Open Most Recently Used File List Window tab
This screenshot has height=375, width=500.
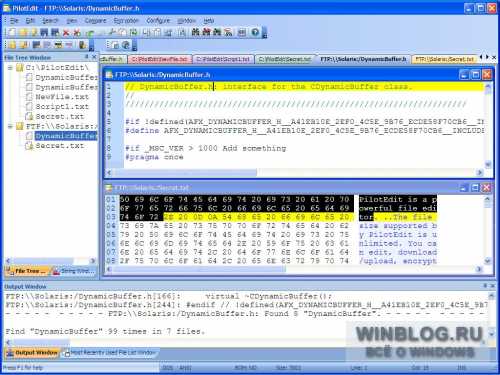point(110,353)
